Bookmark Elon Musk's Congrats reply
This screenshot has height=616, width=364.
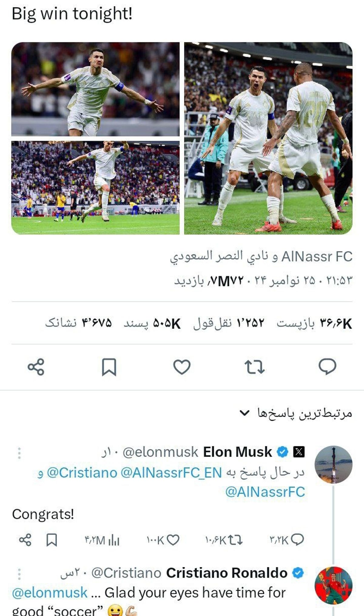click(x=51, y=540)
